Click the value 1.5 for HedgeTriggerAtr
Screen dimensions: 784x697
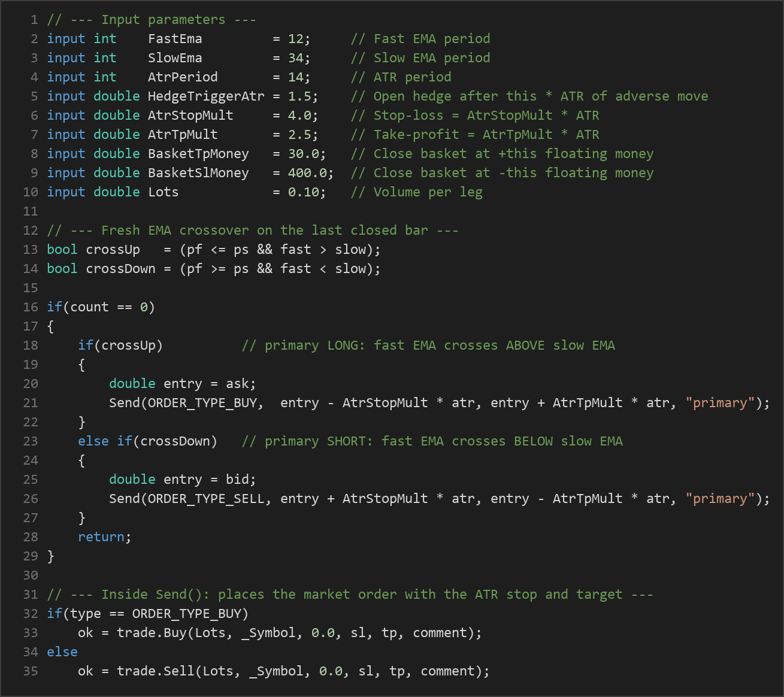coord(299,96)
